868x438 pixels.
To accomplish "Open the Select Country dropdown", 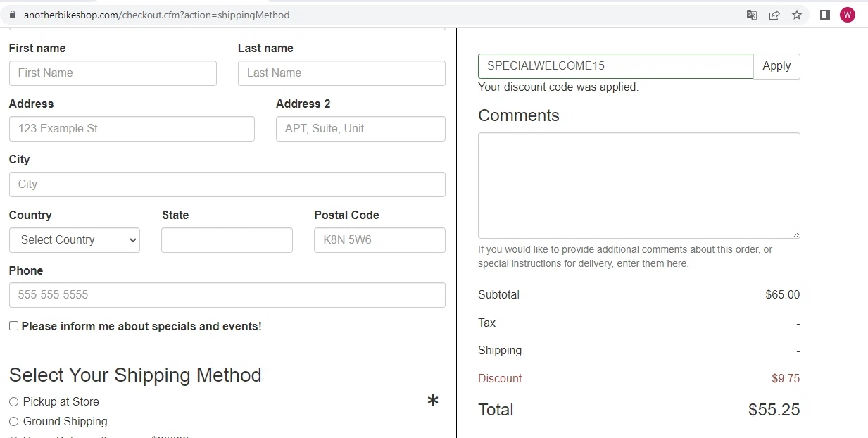I will pyautogui.click(x=75, y=240).
